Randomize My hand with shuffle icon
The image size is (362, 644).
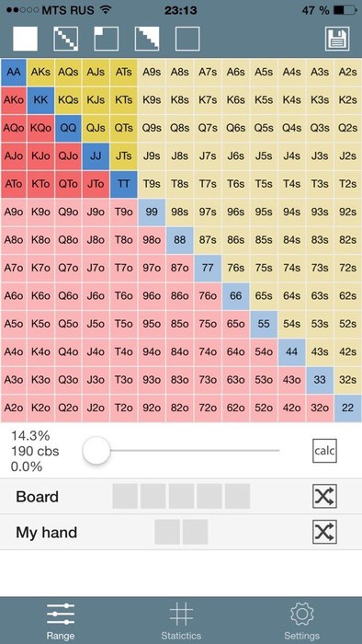click(x=324, y=532)
